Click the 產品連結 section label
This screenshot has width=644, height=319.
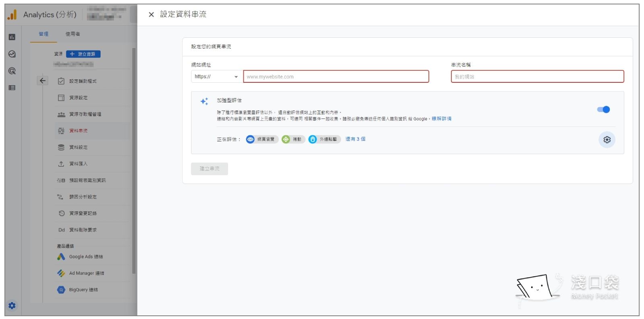65,246
